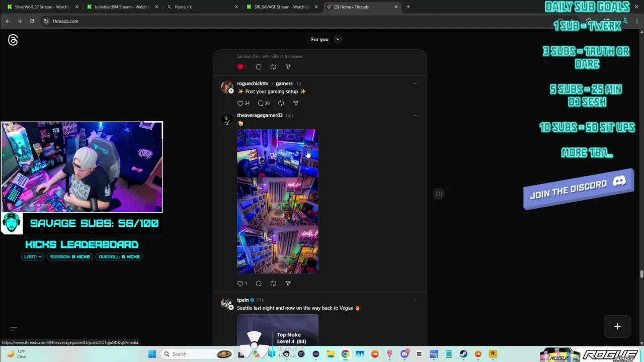This screenshot has width=644, height=362.
Task: Open Steam from taskbar
Action: pos(463,354)
